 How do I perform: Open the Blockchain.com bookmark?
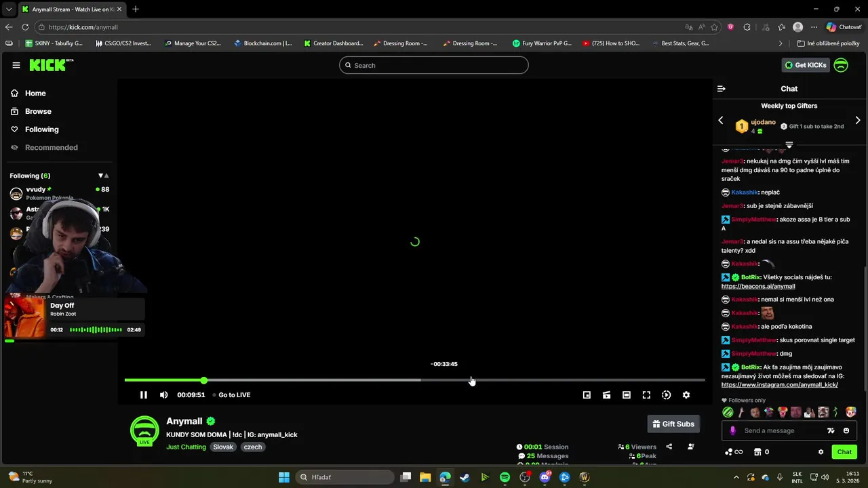(x=263, y=43)
